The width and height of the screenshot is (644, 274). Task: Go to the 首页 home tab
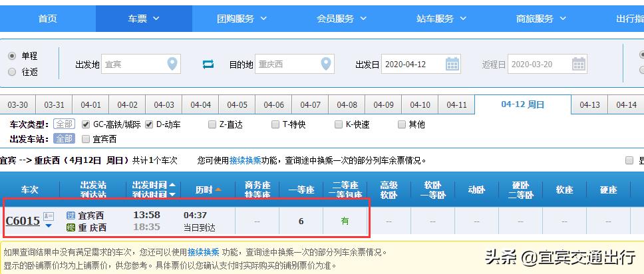[x=47, y=19]
